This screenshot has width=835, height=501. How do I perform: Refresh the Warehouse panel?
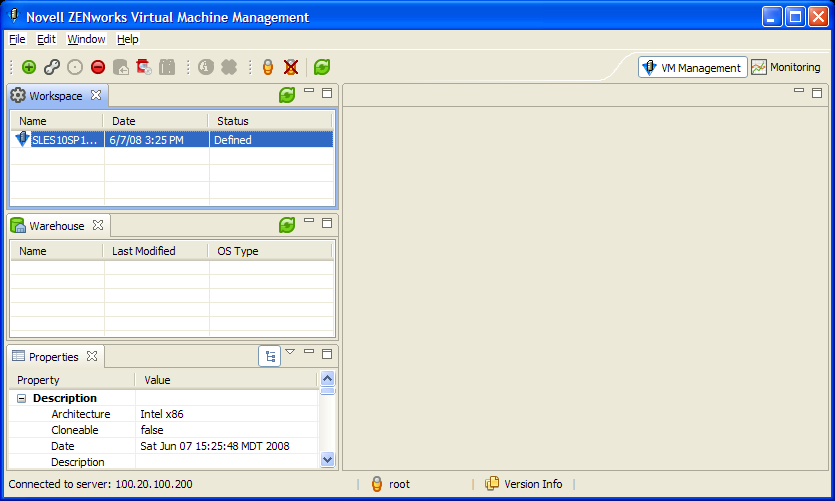287,225
